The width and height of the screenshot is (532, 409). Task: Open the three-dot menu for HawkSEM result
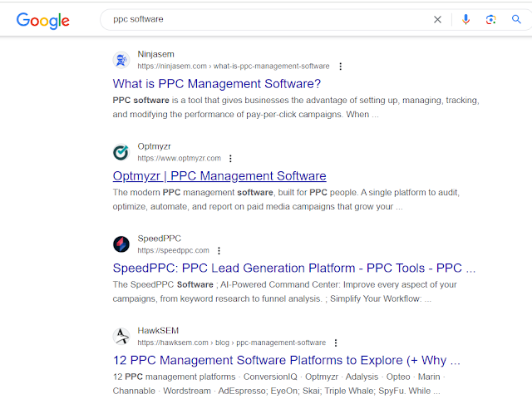[x=336, y=342]
